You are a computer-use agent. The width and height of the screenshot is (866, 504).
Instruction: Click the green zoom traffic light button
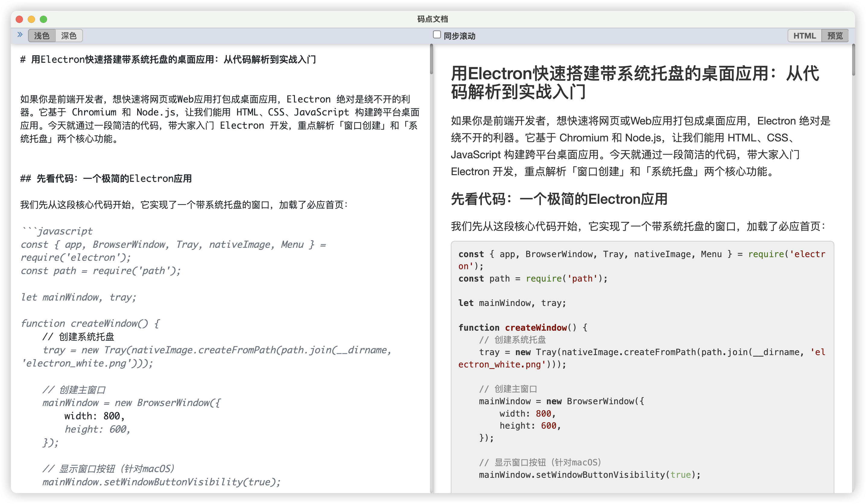(x=43, y=19)
